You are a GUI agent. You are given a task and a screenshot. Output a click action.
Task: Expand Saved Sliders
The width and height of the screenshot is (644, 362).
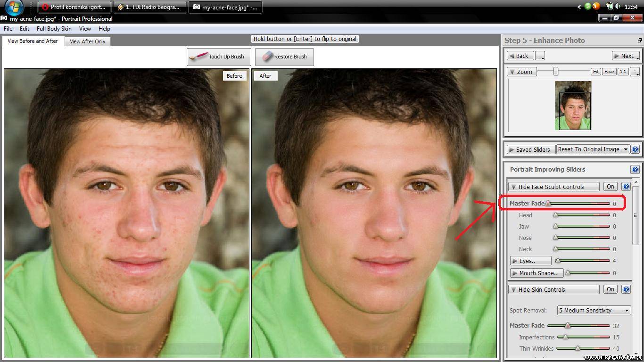pos(531,149)
